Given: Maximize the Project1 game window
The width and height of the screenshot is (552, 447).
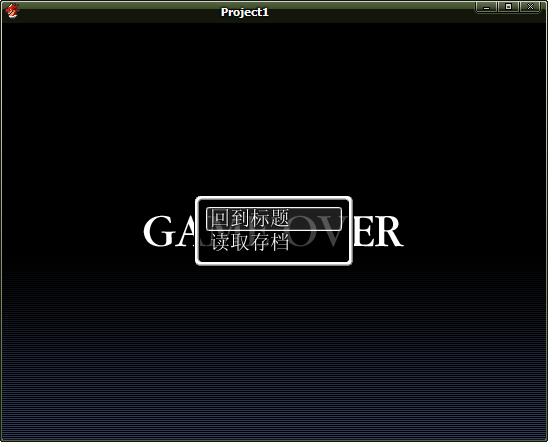Looking at the screenshot, I should coord(508,7).
